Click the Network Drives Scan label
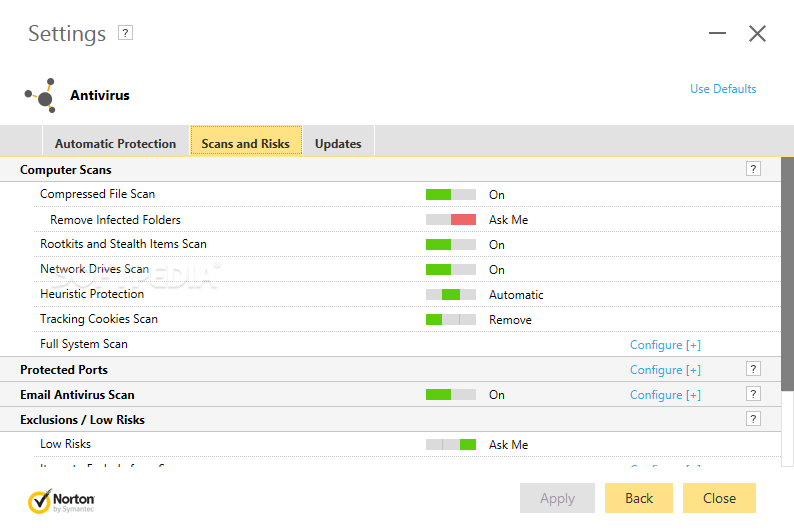794x530 pixels. (94, 269)
